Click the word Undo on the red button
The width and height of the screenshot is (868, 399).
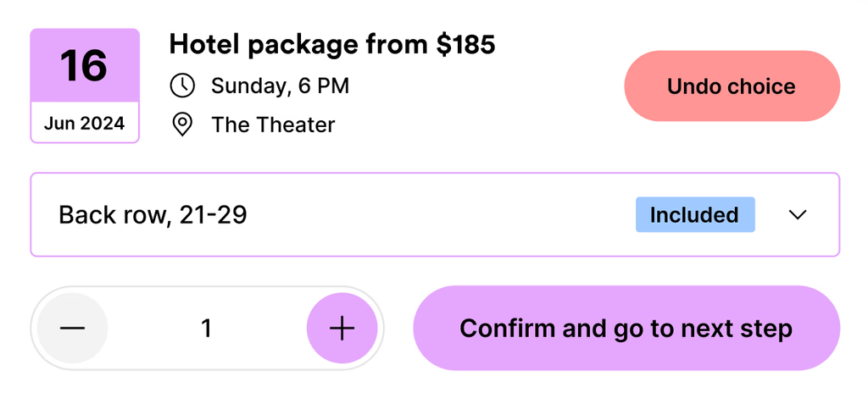pos(693,86)
